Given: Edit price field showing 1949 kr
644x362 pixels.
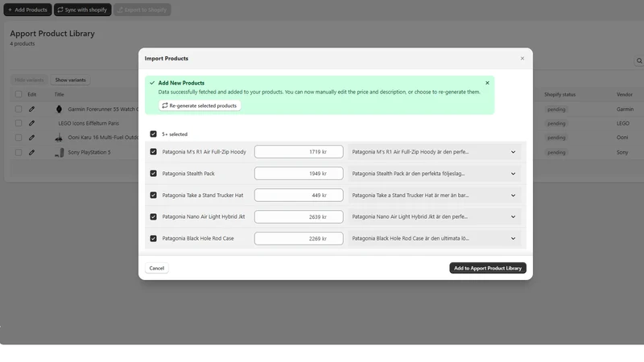Looking at the screenshot, I should point(299,173).
